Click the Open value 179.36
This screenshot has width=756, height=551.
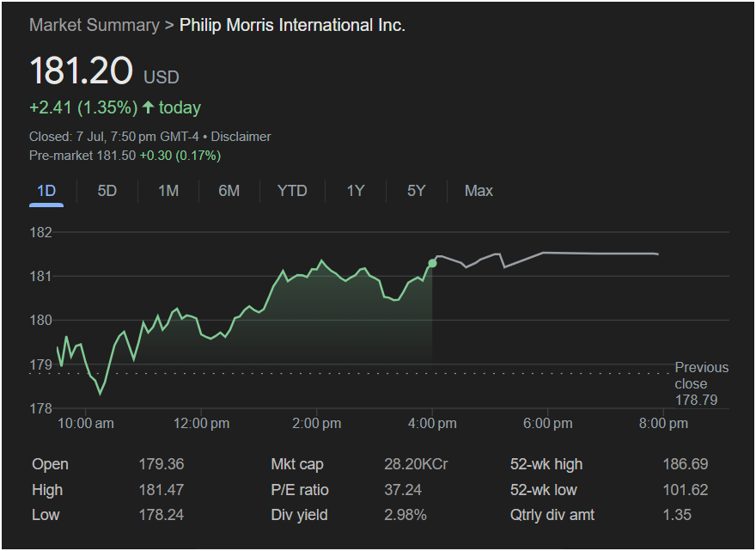tap(162, 464)
